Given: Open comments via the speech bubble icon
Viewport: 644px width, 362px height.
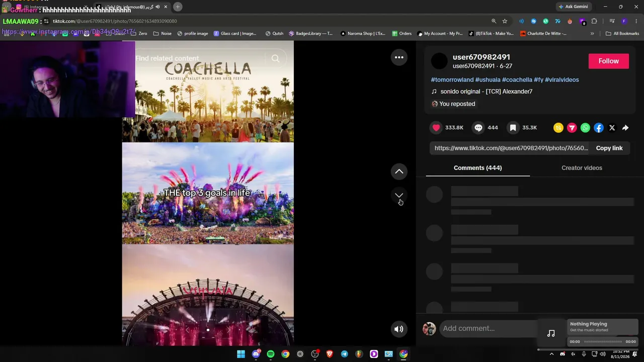Looking at the screenshot, I should pyautogui.click(x=478, y=128).
